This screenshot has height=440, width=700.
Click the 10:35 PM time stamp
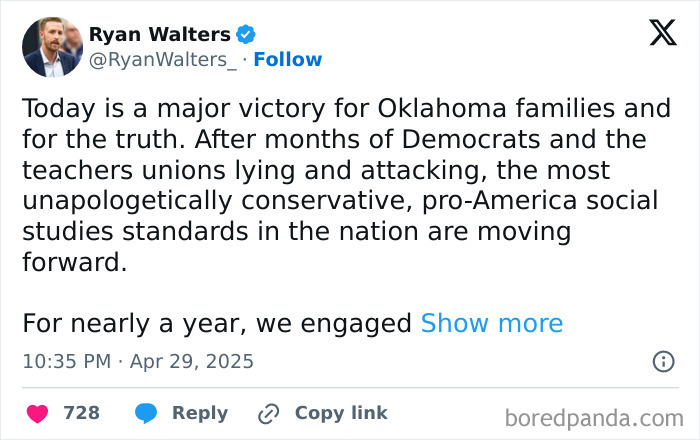(x=66, y=361)
